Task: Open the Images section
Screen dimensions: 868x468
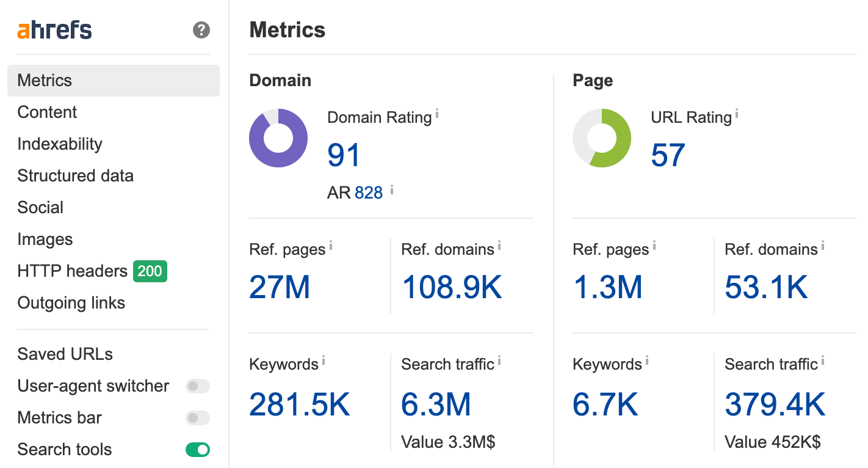Action: 45,239
